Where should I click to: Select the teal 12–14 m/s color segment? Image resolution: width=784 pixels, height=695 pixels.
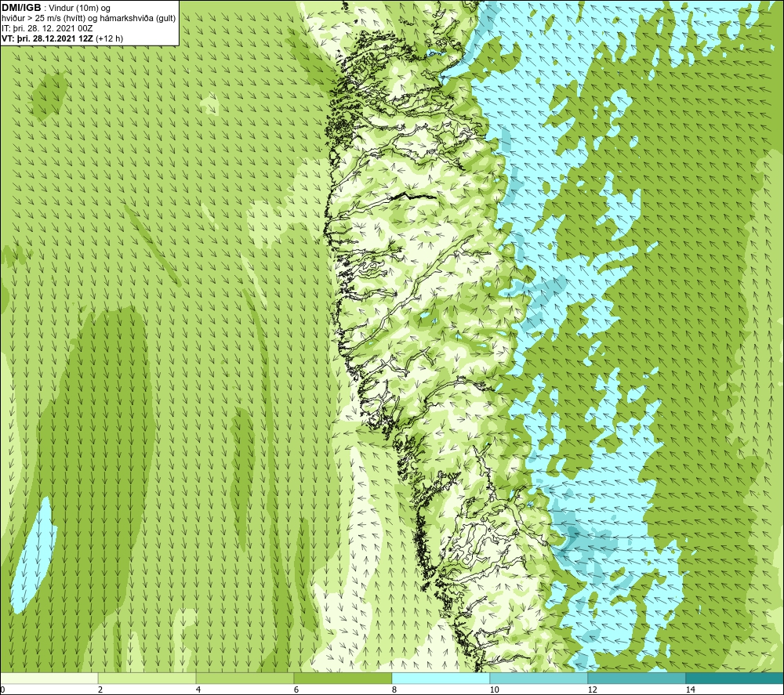click(x=637, y=678)
